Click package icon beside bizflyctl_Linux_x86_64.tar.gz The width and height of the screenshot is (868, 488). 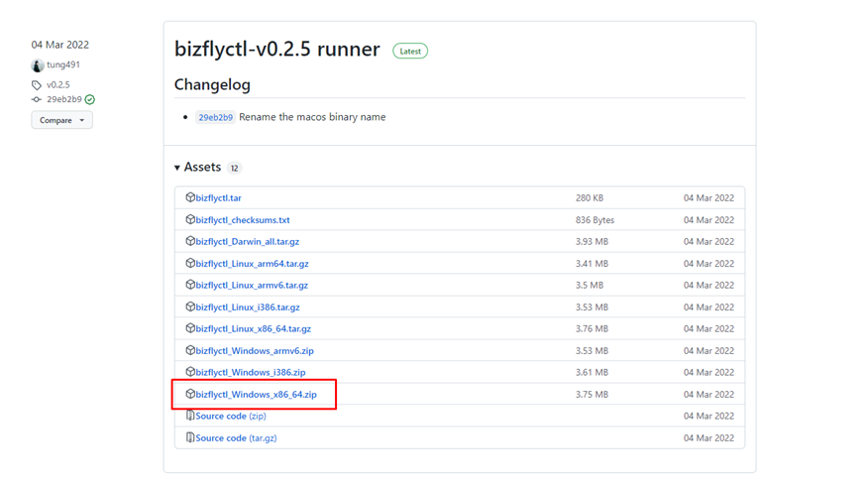click(190, 328)
